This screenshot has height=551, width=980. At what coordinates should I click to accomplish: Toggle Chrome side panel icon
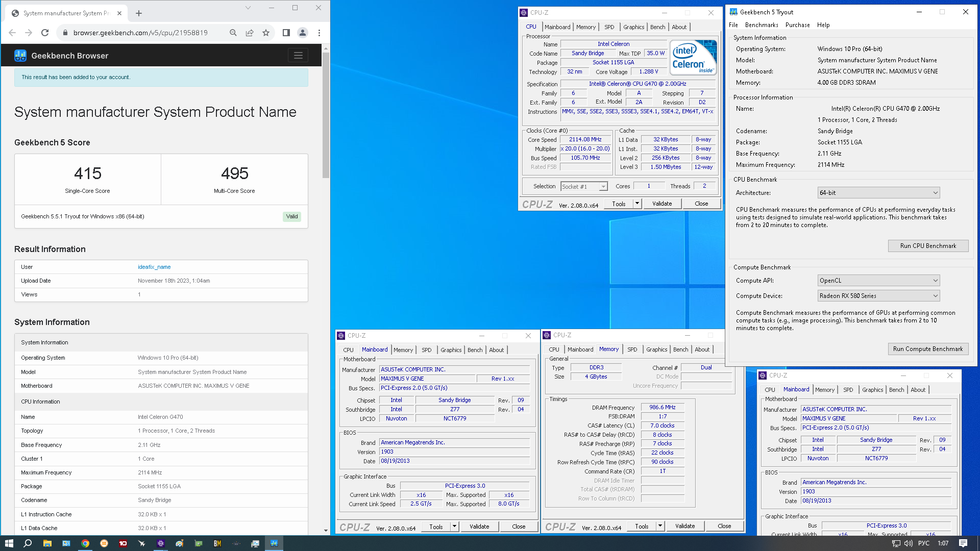(286, 33)
